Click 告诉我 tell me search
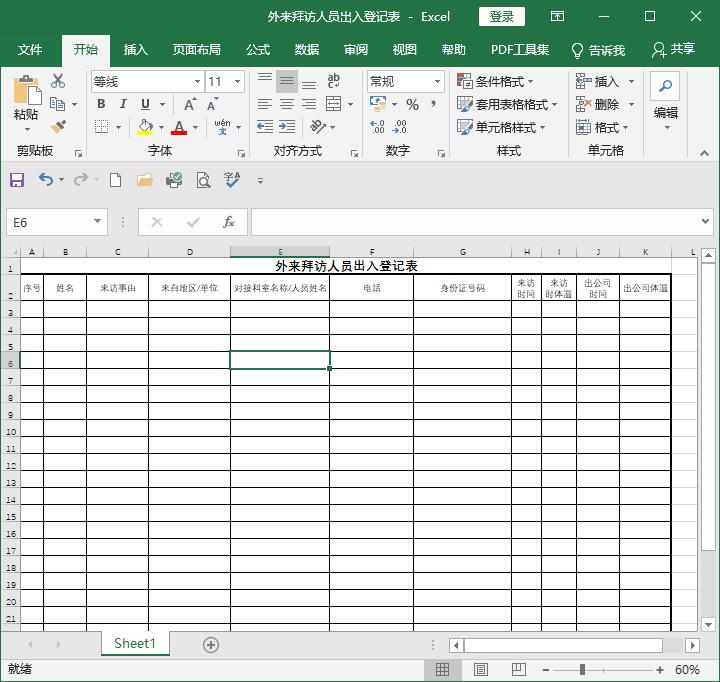This screenshot has height=682, width=720. click(597, 50)
